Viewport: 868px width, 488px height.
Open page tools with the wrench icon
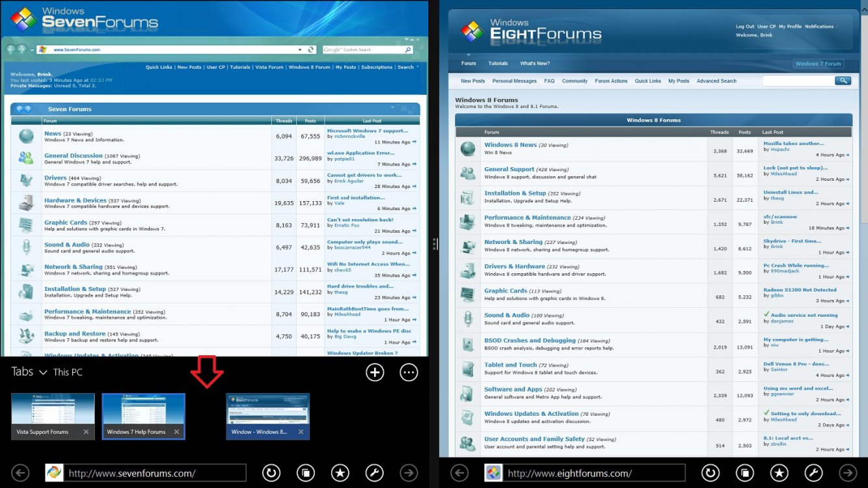coord(813,473)
